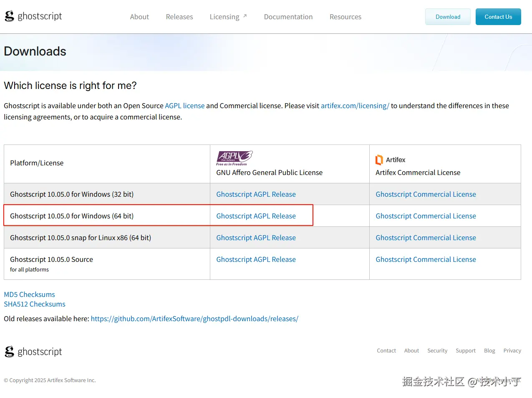The image size is (532, 398).
Task: Open the Releases page
Action: 179,17
